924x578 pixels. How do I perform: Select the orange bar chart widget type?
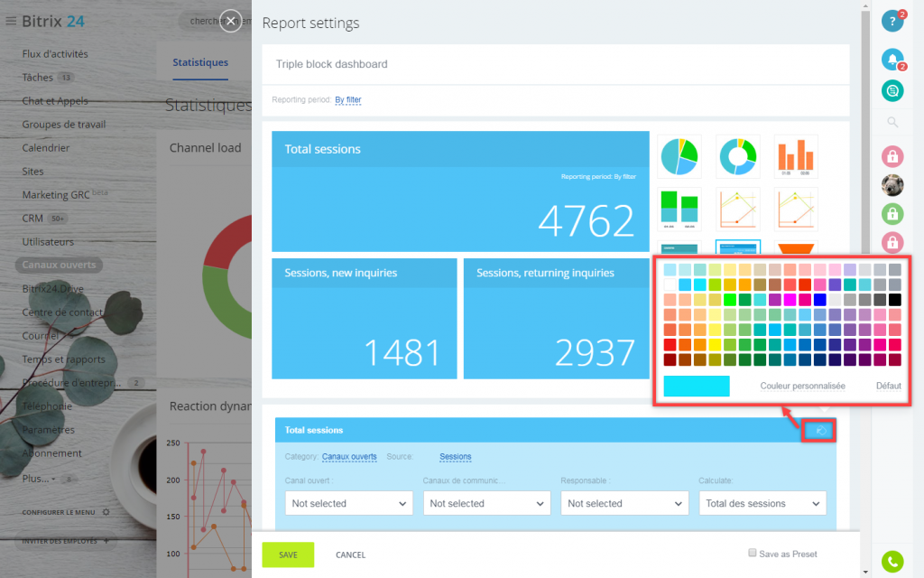tap(796, 156)
